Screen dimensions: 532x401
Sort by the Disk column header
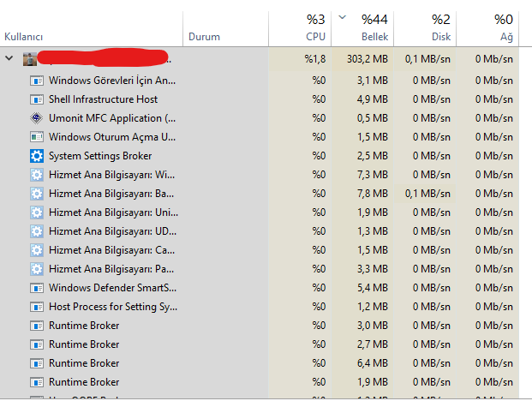(x=425, y=29)
